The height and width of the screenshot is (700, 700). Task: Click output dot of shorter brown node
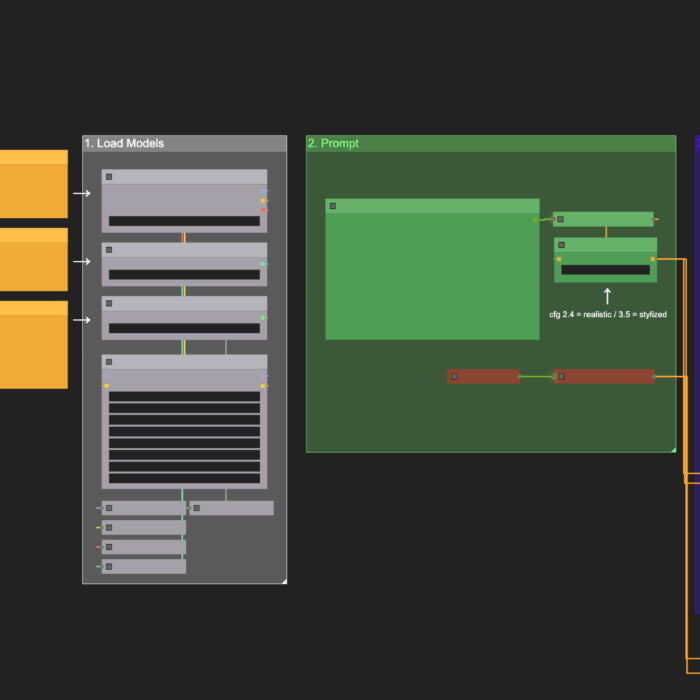click(519, 376)
